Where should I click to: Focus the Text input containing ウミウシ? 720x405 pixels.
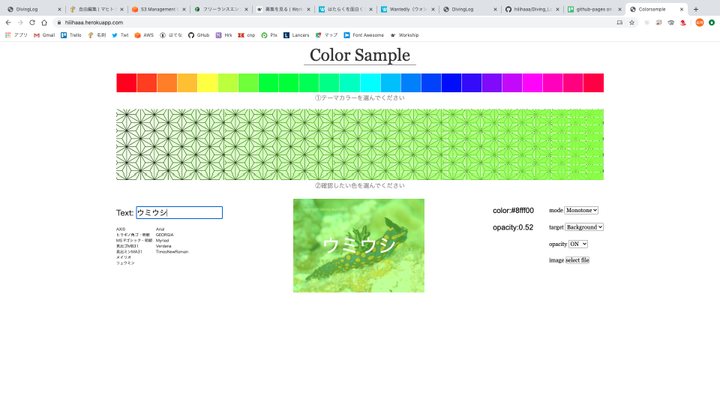[x=179, y=213]
